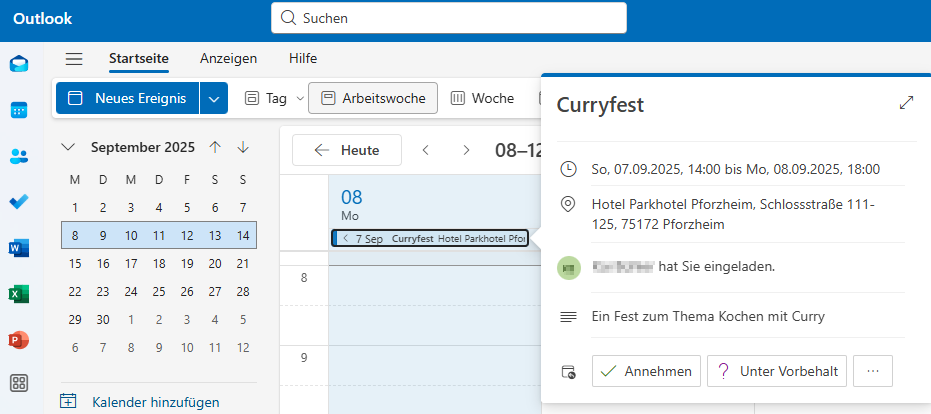Open Mail from the left sidebar
The image size is (931, 414).
(x=19, y=64)
